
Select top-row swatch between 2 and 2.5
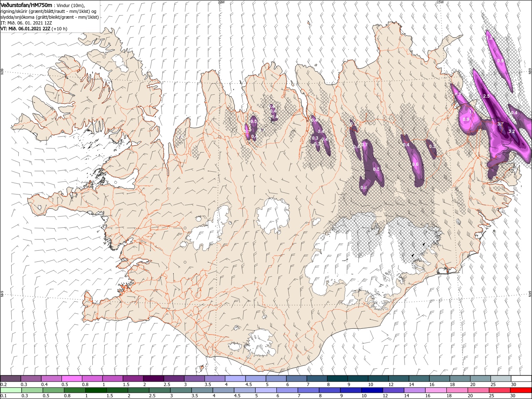click(x=153, y=379)
